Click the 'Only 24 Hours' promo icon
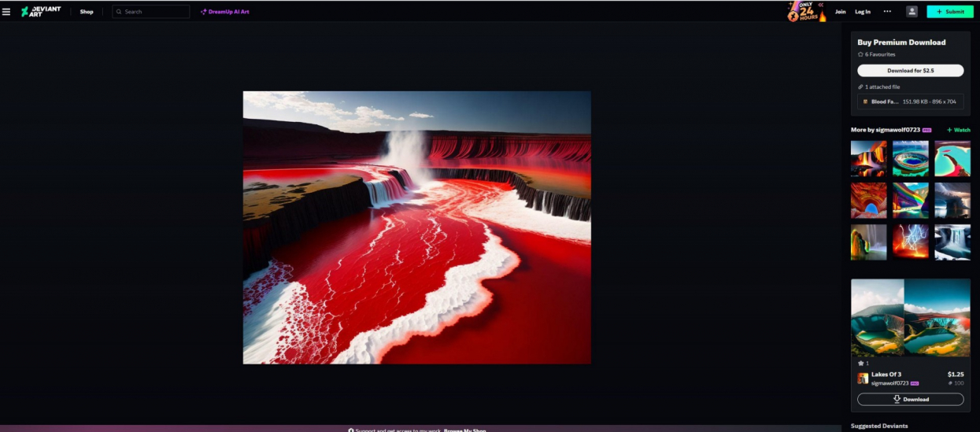The image size is (980, 432). (806, 12)
